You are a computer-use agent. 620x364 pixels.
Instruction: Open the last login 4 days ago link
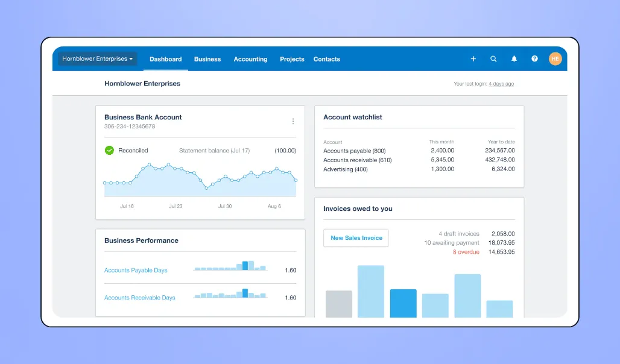pyautogui.click(x=501, y=84)
